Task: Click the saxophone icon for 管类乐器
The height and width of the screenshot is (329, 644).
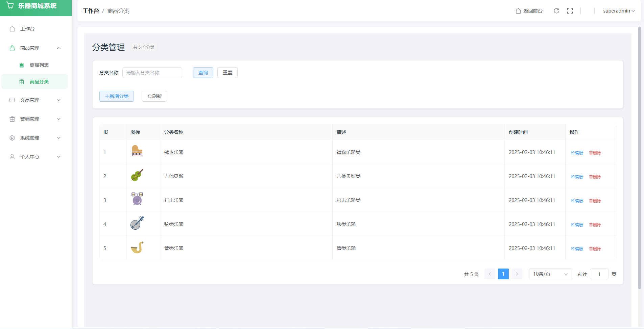Action: tap(137, 247)
